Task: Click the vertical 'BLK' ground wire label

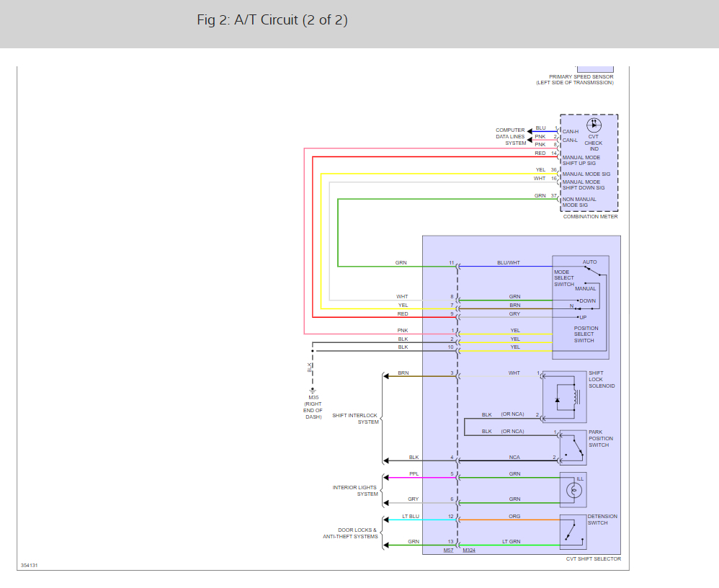Action: click(309, 367)
